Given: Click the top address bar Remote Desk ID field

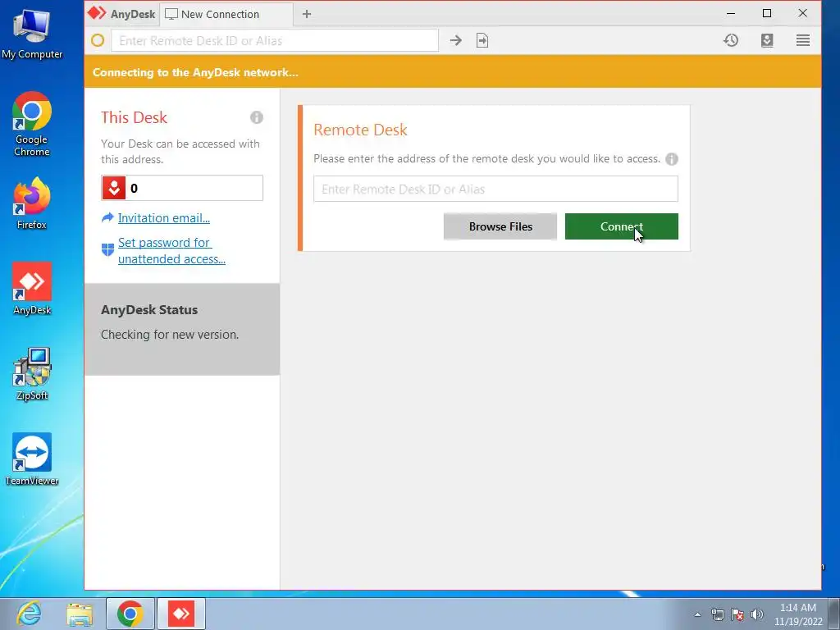Looking at the screenshot, I should tap(275, 41).
